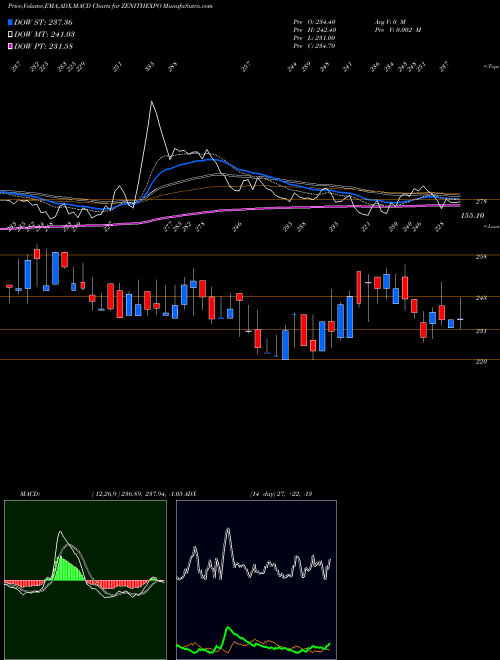Click the 155.10 value beside EMA chart
Image resolution: width=500 pixels, height=660 pixels.
472,216
